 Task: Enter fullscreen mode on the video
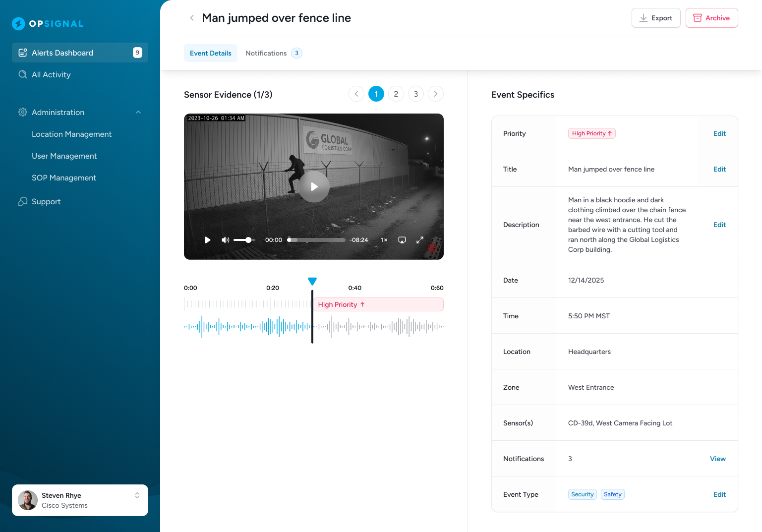click(x=419, y=240)
